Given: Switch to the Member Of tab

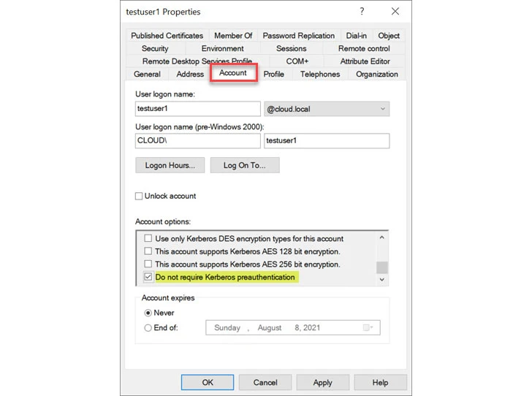Looking at the screenshot, I should coord(232,36).
